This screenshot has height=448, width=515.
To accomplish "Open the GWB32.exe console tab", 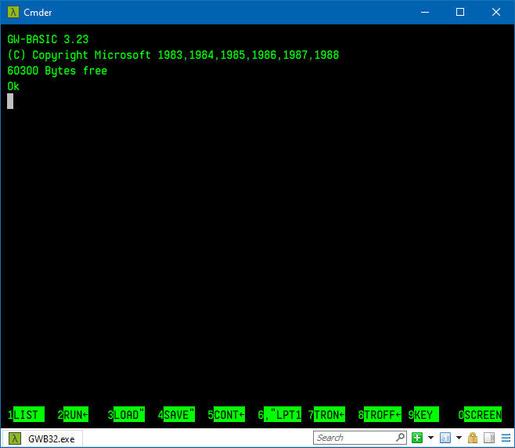I will pos(42,439).
